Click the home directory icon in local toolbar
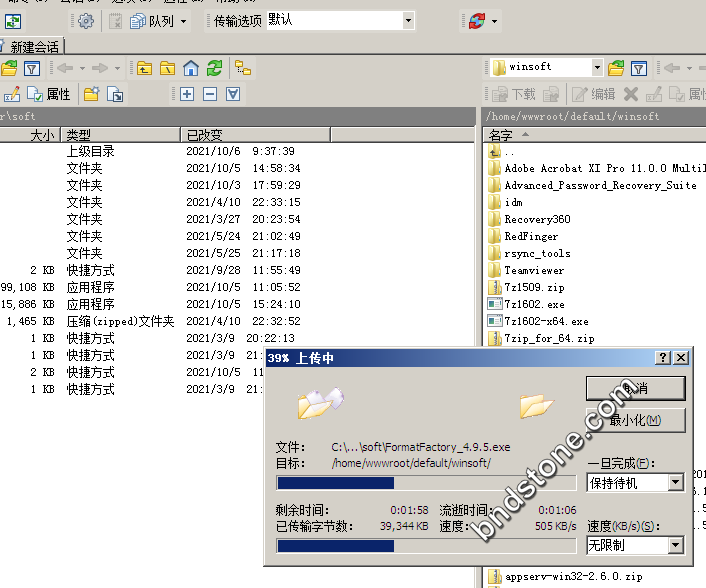Viewport: 706px width, 588px height. coord(190,68)
